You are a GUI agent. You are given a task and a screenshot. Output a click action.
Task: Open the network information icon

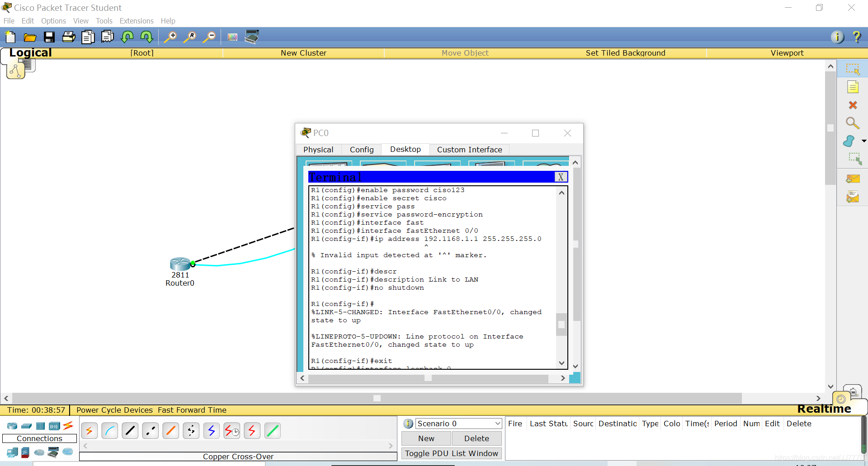click(837, 37)
